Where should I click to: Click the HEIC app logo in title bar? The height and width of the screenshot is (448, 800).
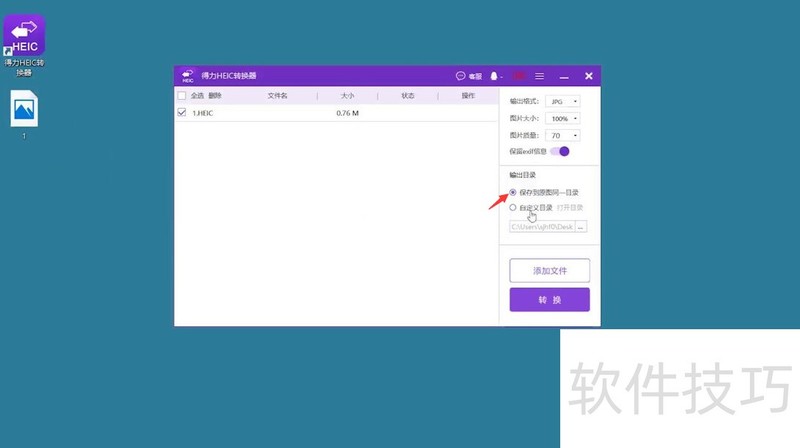point(185,76)
